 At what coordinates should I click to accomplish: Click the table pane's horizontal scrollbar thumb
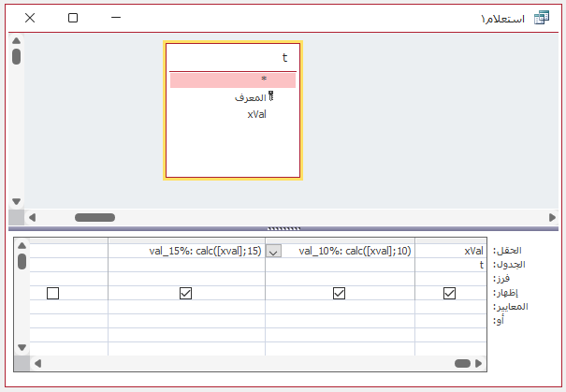[x=94, y=217]
